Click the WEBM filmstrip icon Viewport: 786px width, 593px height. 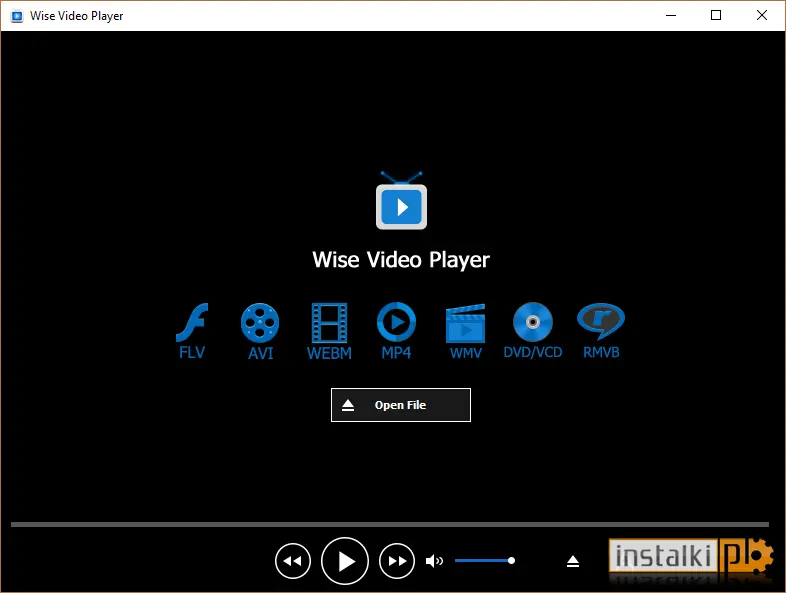coord(329,322)
